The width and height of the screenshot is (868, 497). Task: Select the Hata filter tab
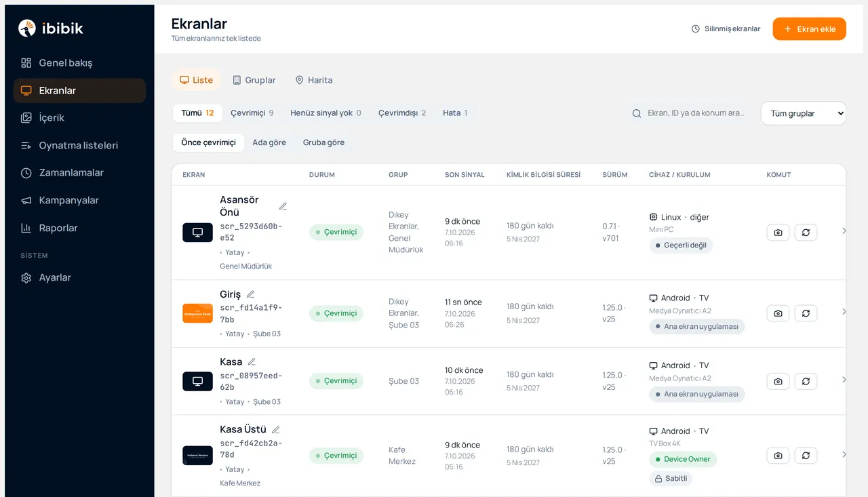coord(455,113)
